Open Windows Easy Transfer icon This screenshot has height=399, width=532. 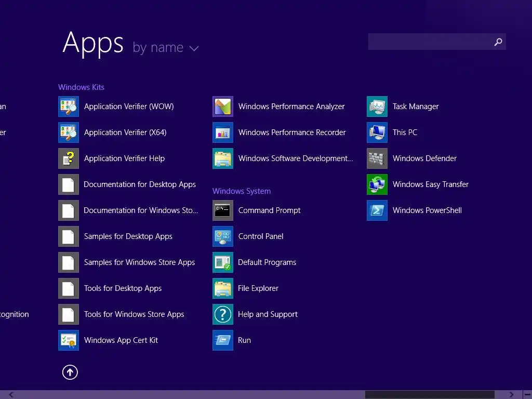tap(377, 184)
